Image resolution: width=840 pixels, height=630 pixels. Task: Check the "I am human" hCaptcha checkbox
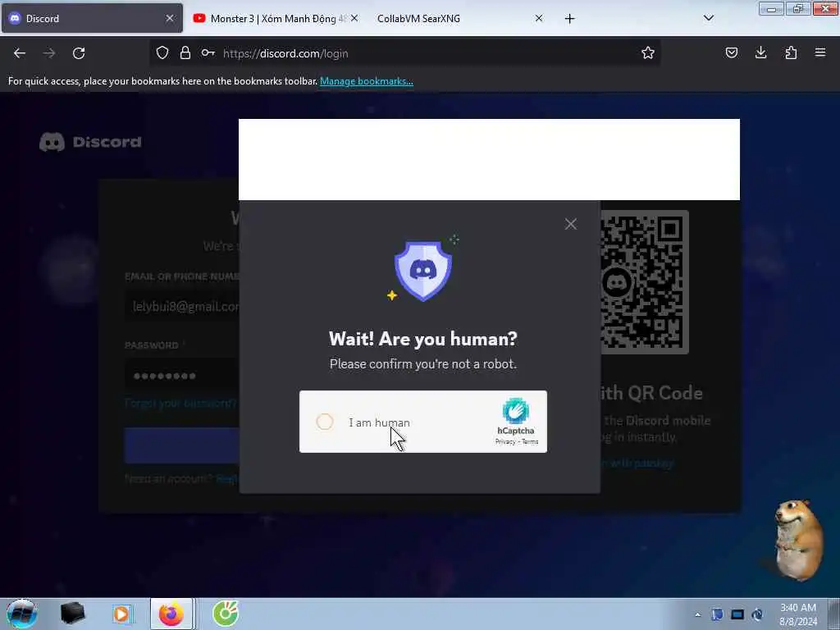(x=325, y=422)
